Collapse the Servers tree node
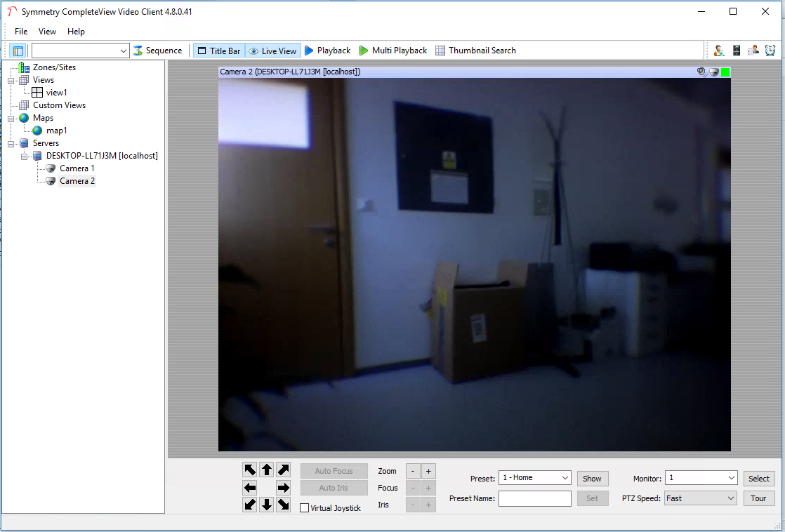Image resolution: width=785 pixels, height=532 pixels. coord(11,143)
